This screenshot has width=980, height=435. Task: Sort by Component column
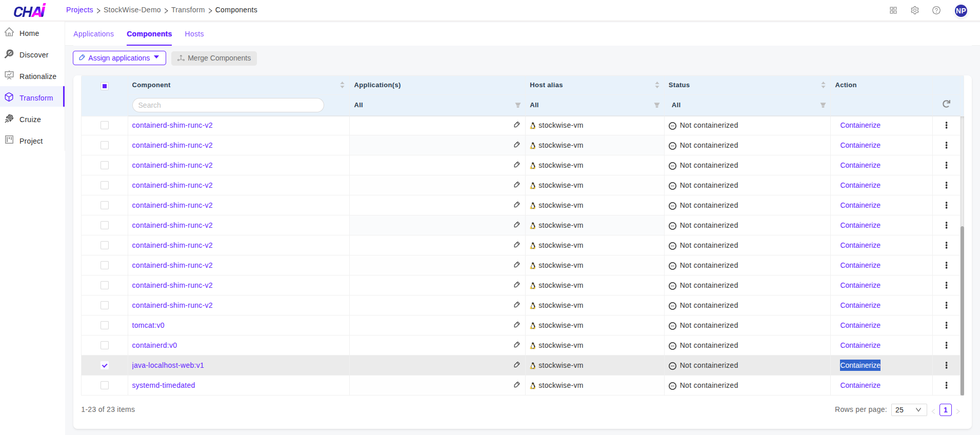[x=342, y=85]
